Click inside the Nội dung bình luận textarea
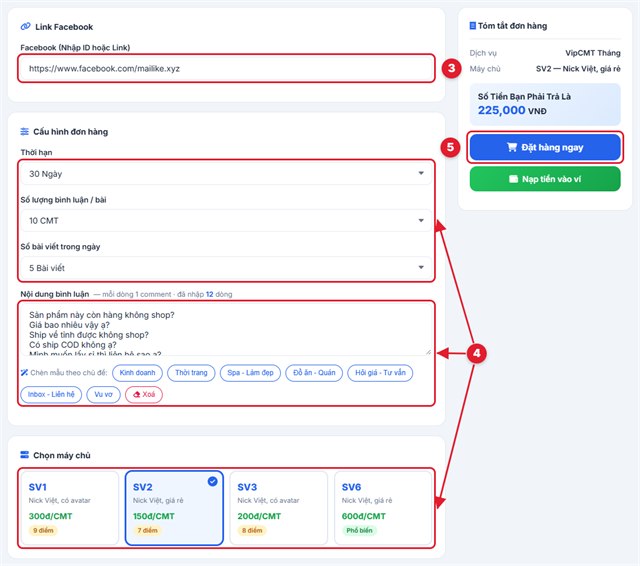 point(226,329)
